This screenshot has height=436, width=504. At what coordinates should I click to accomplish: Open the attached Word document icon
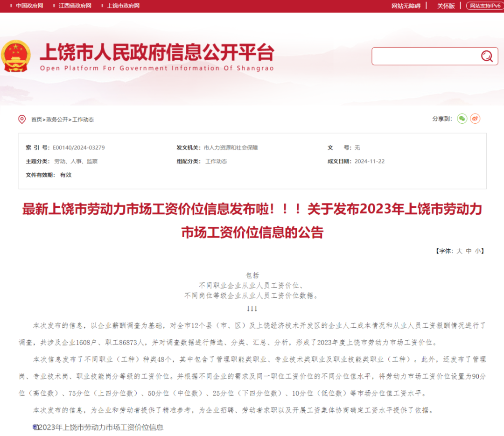(35, 427)
